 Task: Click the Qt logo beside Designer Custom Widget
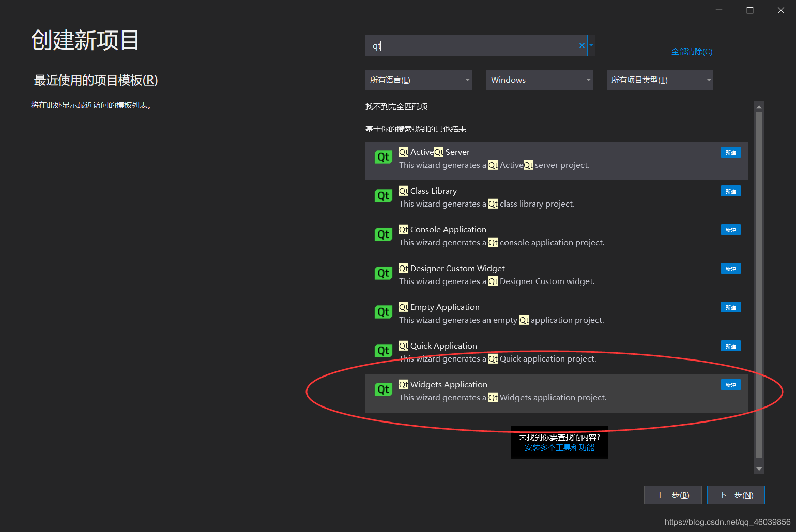[384, 273]
